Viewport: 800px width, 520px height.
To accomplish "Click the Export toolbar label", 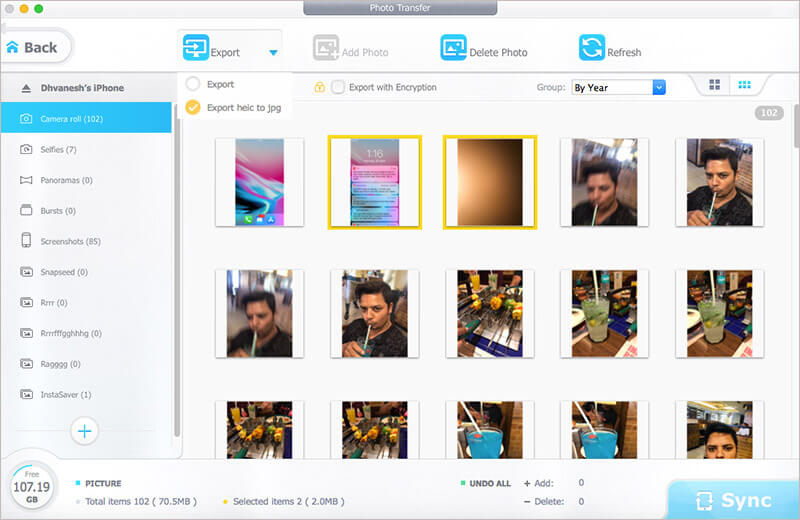I will click(x=225, y=53).
